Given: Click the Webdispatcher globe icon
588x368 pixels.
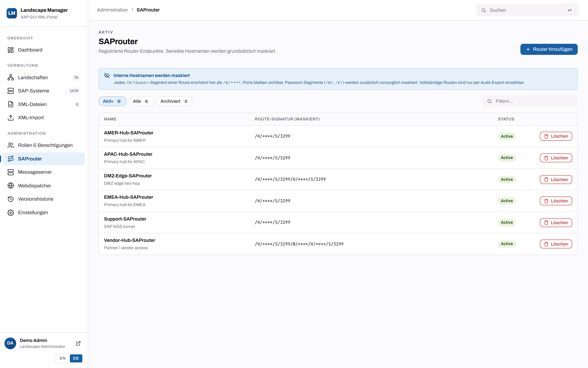Looking at the screenshot, I should click(x=11, y=186).
